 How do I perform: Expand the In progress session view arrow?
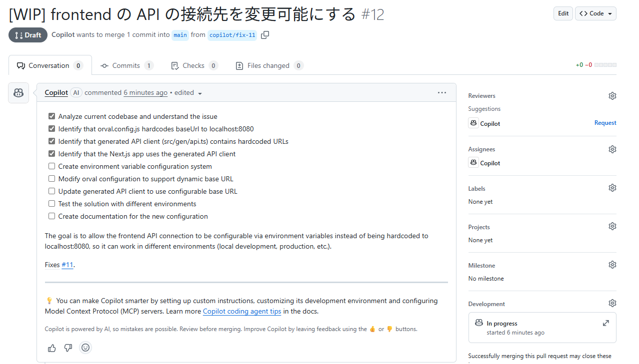605,323
